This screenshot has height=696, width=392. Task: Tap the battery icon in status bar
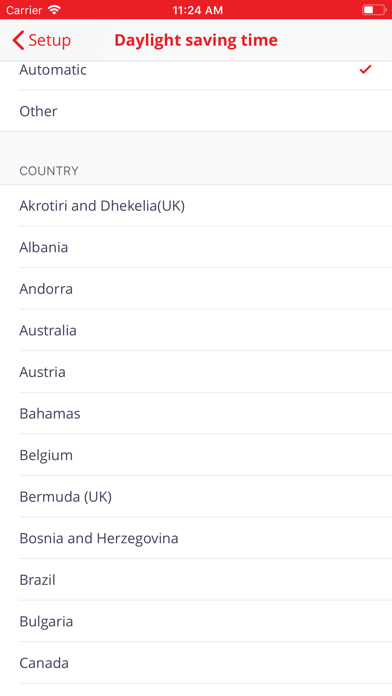click(x=374, y=10)
